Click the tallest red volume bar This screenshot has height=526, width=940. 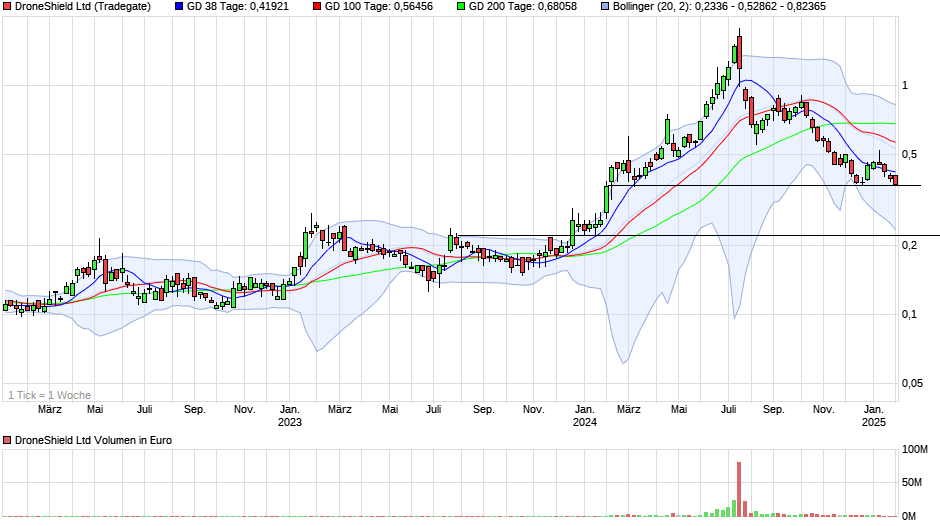pos(739,489)
